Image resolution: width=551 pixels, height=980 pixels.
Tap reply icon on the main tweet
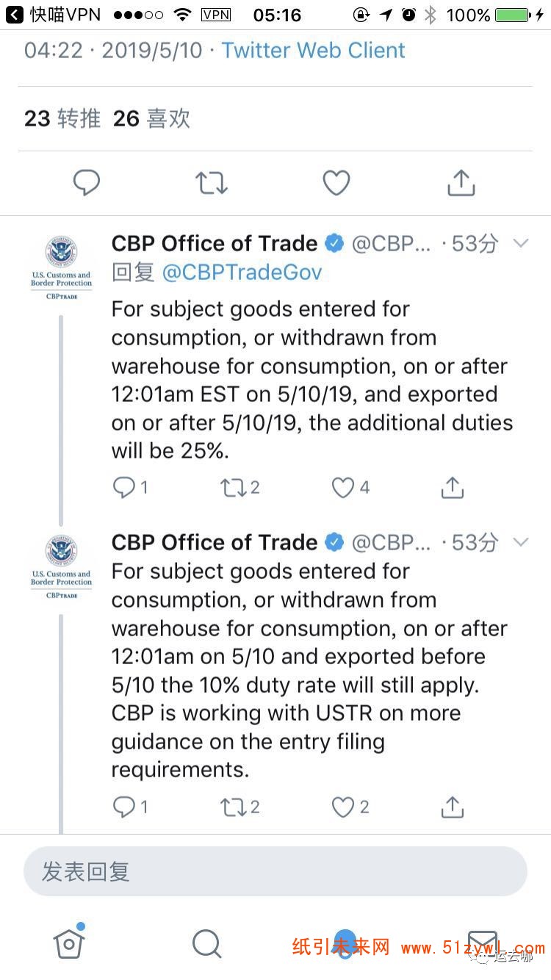[x=87, y=183]
